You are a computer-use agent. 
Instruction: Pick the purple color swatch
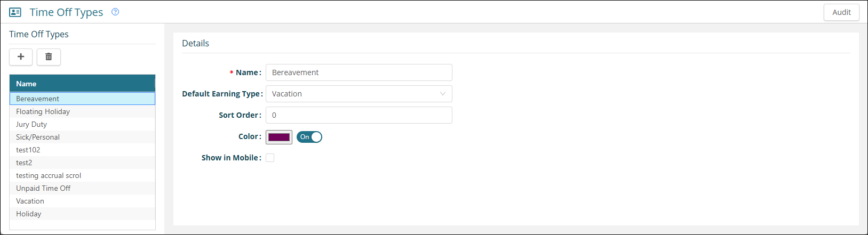[x=279, y=137]
